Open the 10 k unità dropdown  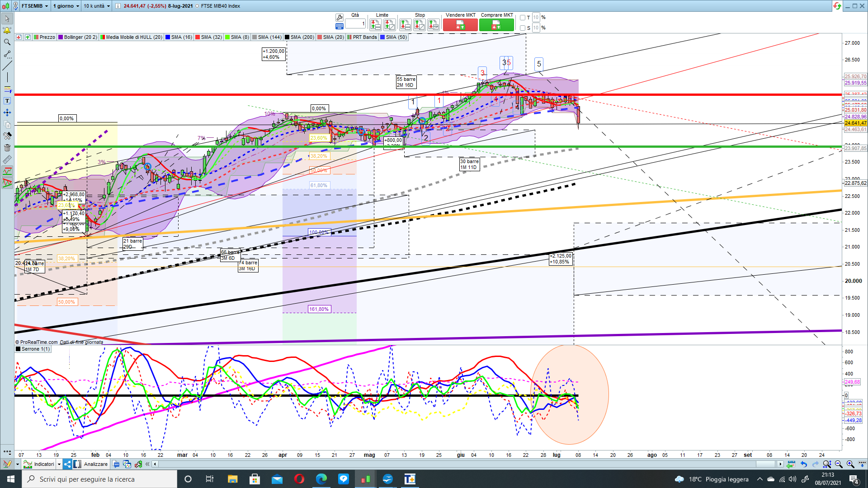click(x=97, y=6)
